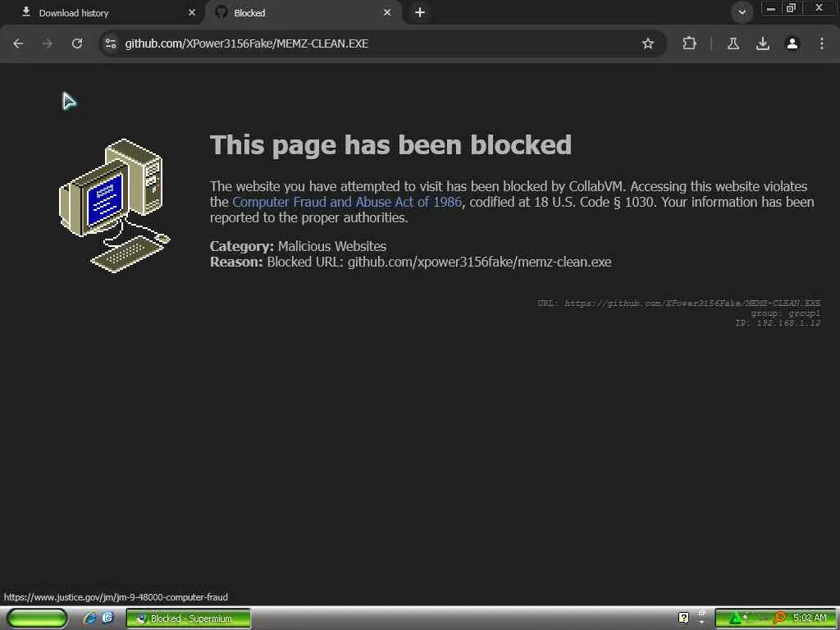Click the 'Category: Malicious Websites' text
This screenshot has height=630, width=840.
[x=298, y=246]
